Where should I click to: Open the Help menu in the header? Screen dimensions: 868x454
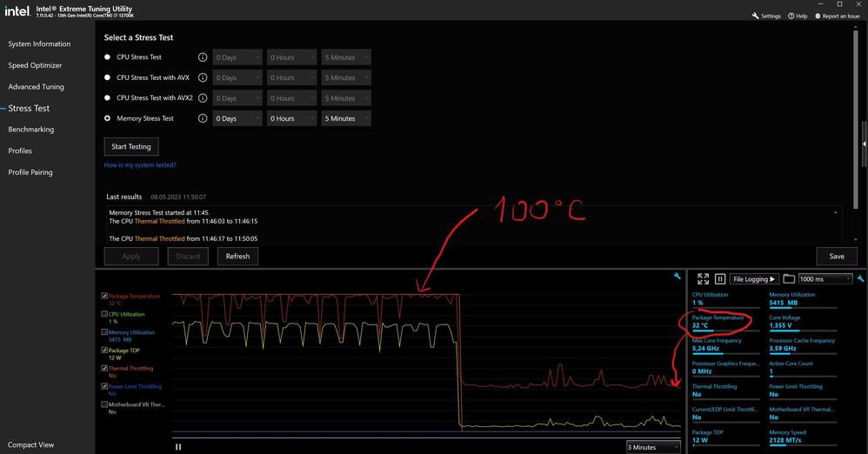[798, 16]
